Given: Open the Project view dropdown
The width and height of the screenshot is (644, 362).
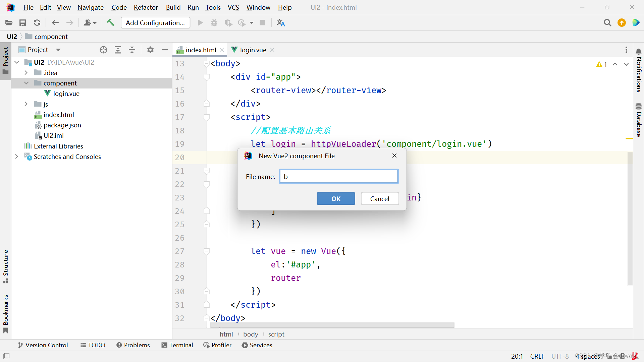Looking at the screenshot, I should click(x=58, y=50).
